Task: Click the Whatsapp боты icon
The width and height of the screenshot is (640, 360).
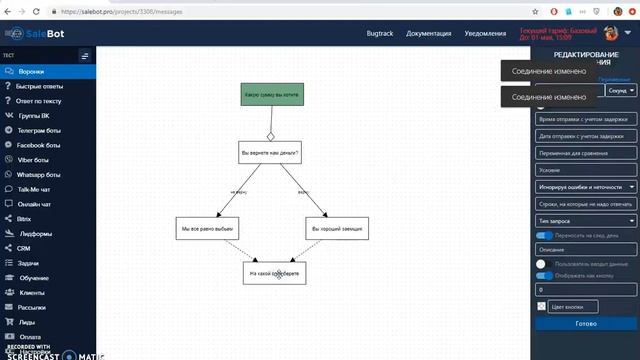Action: [8, 174]
